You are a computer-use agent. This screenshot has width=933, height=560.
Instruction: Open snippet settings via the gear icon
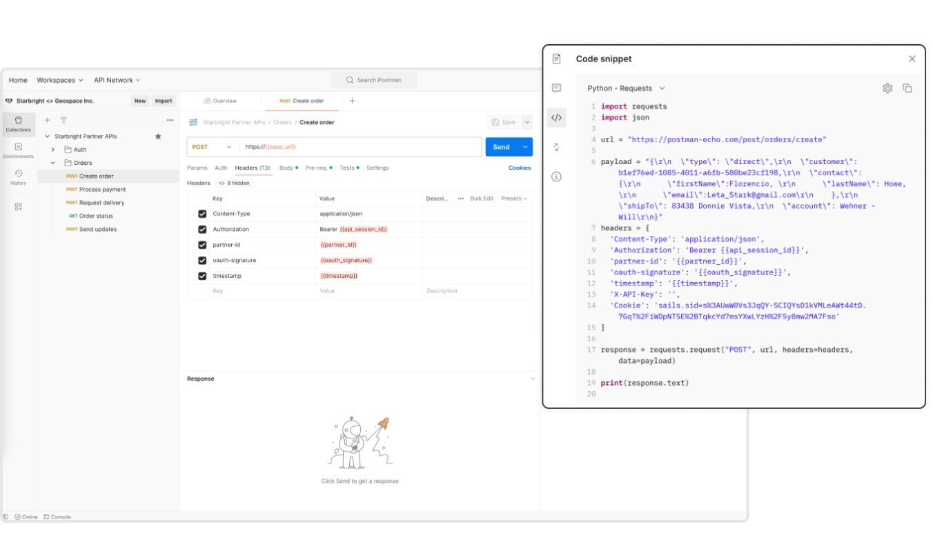pos(887,88)
